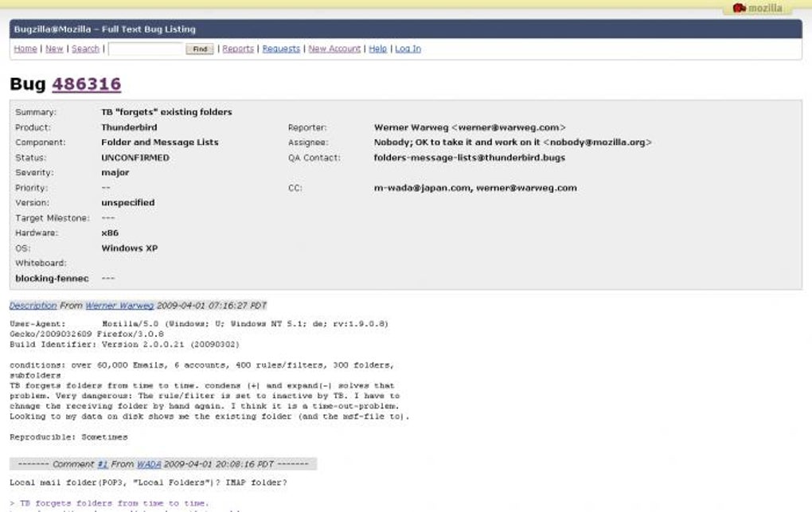The image size is (812, 512).
Task: Select the quoted '> TB forgets folders' line
Action: pyautogui.click(x=109, y=503)
